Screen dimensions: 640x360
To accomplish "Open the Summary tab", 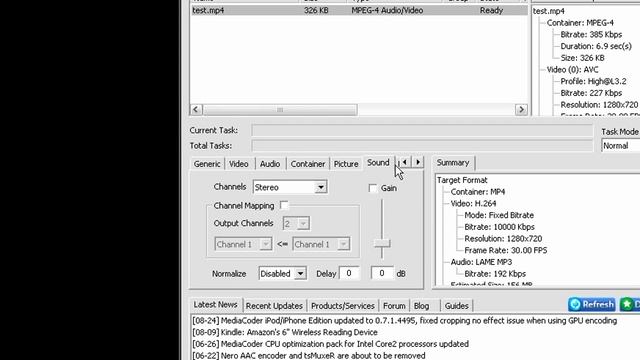I will tap(453, 162).
